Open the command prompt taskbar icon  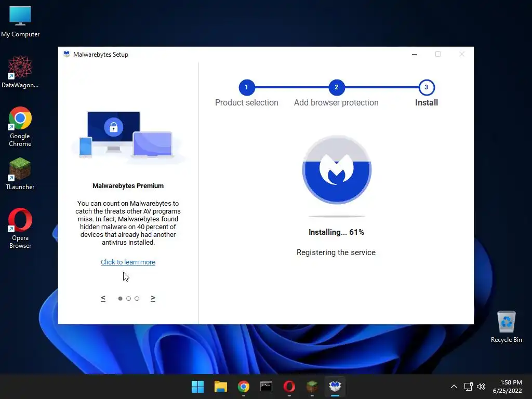pyautogui.click(x=266, y=387)
